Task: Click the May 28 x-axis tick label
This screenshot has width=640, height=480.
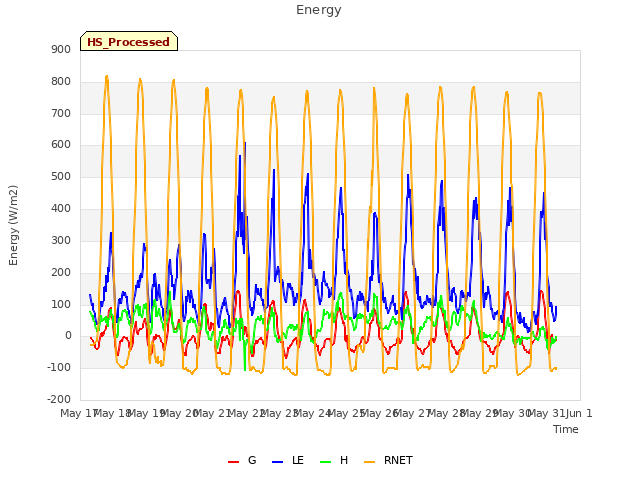Action: click(446, 413)
